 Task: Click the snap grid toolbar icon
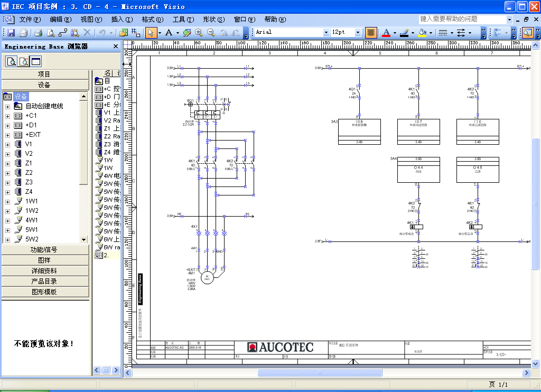136,33
